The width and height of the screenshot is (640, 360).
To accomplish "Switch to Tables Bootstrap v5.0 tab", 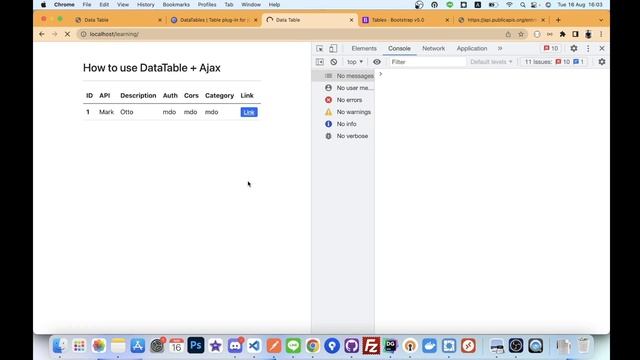I will tap(405, 20).
